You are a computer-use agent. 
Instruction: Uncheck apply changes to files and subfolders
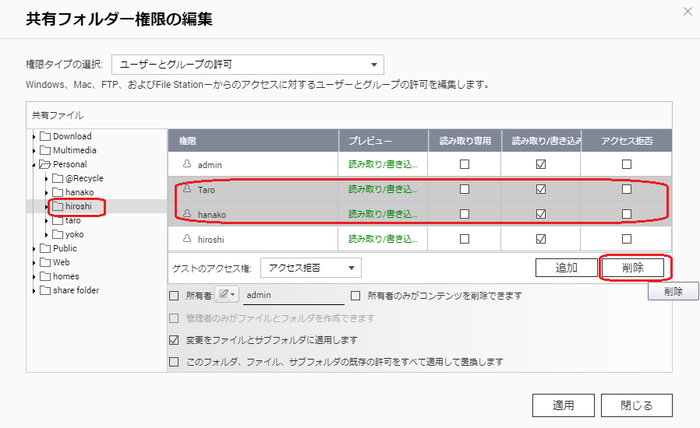tap(174, 340)
